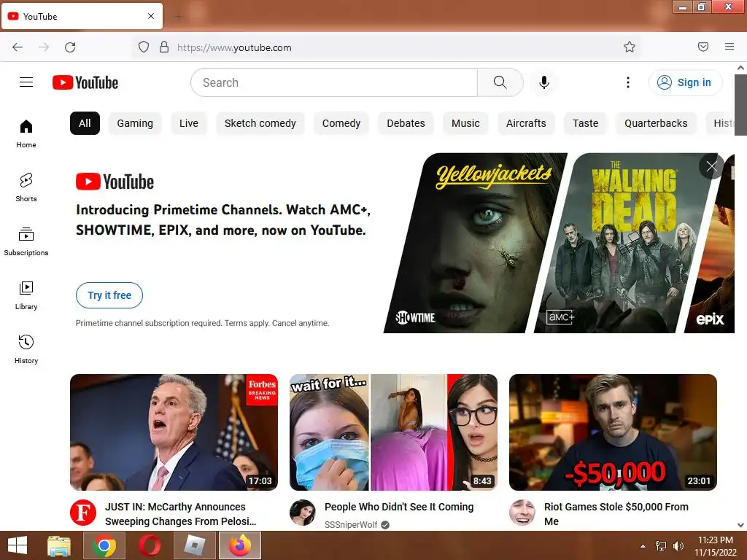Select the Music filter chip
Viewport: 747px width, 560px height.
click(465, 123)
